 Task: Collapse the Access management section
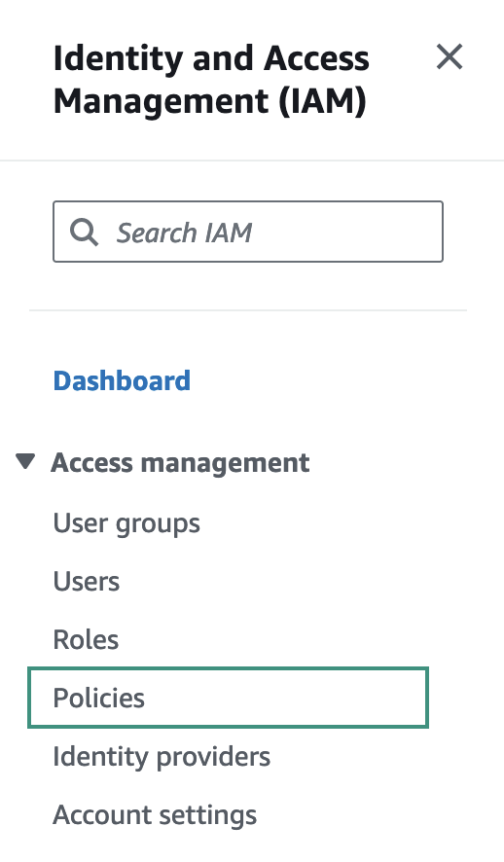point(25,462)
